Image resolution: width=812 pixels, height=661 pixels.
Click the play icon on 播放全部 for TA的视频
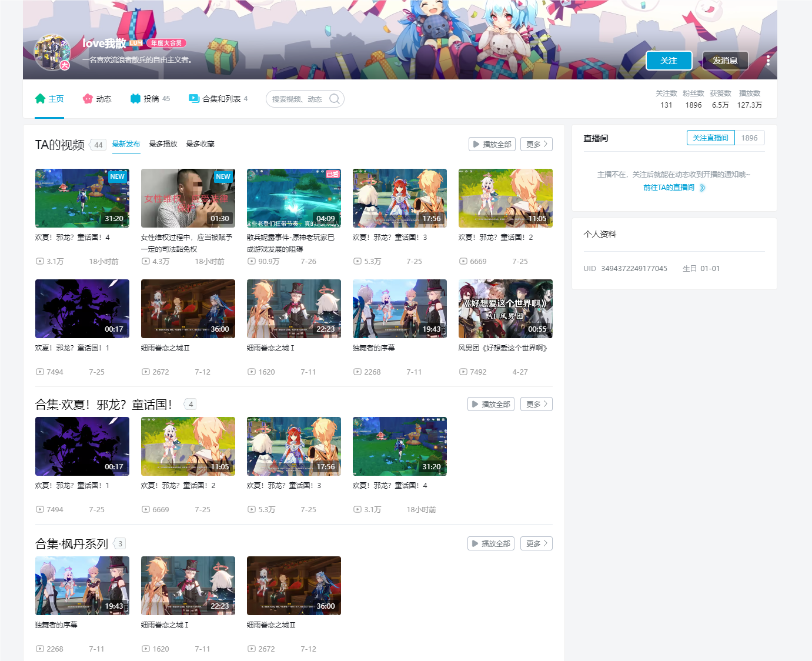tap(477, 143)
